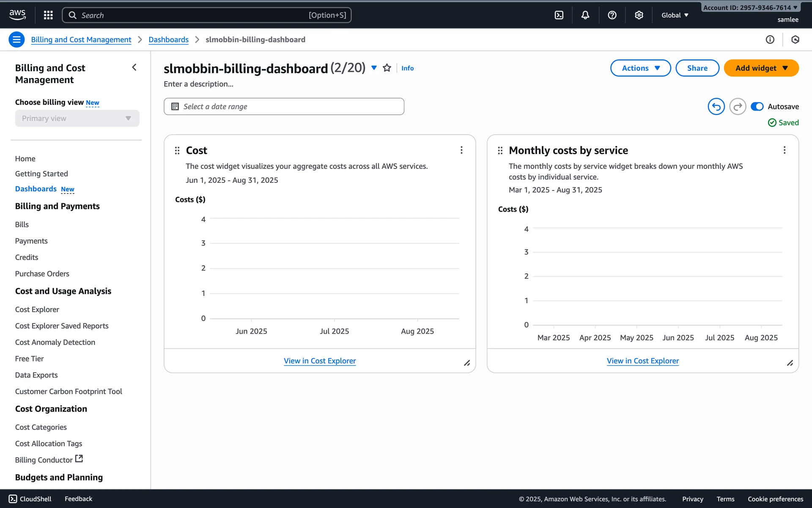812x508 pixels.
Task: Go to Bills in the sidebar
Action: (x=22, y=225)
